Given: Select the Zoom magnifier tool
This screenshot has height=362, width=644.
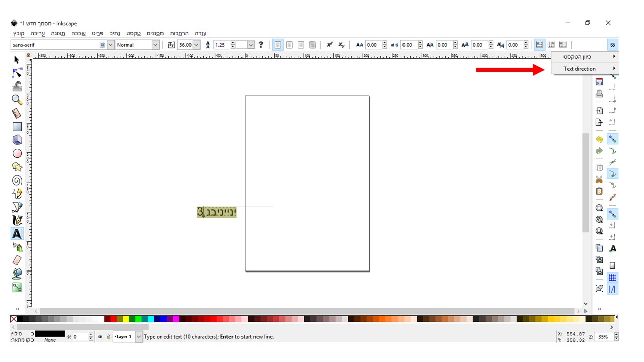Looking at the screenshot, I should tap(17, 100).
